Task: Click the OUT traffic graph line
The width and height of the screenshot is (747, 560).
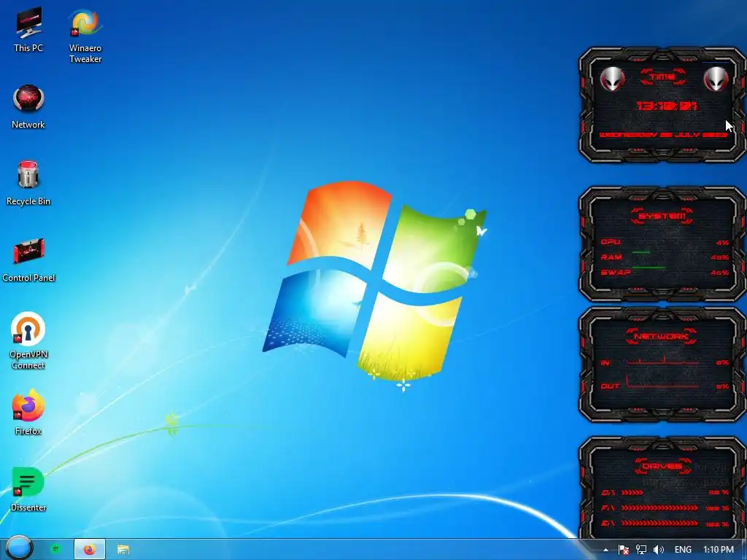Action: point(662,382)
